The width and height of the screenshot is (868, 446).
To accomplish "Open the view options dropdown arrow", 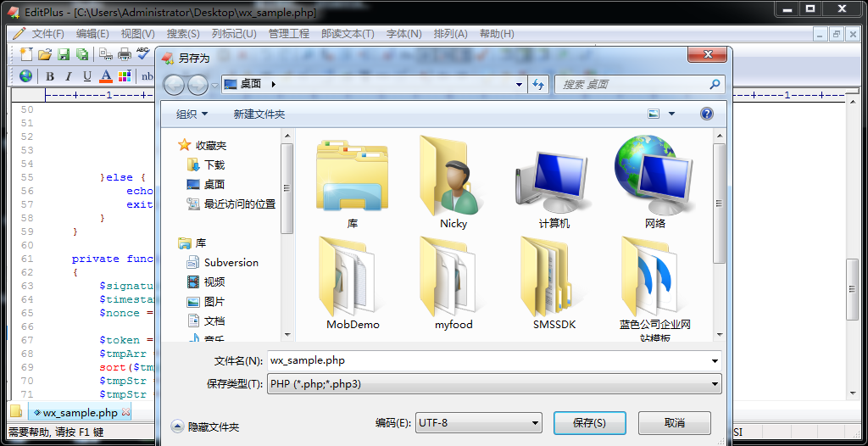I will click(x=671, y=114).
